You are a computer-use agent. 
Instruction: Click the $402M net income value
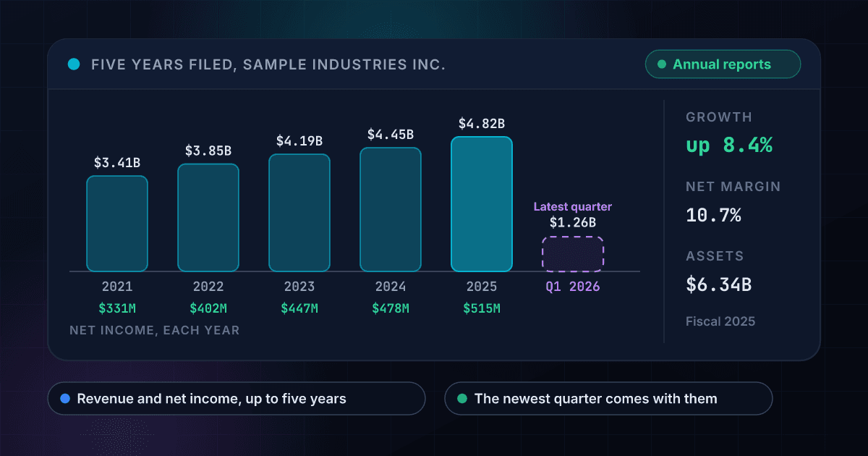208,309
